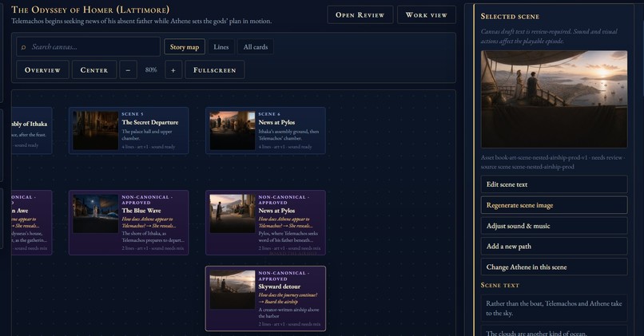Screen dimensions: 644x336
Task: Click the Open Review button
Action: click(x=360, y=15)
